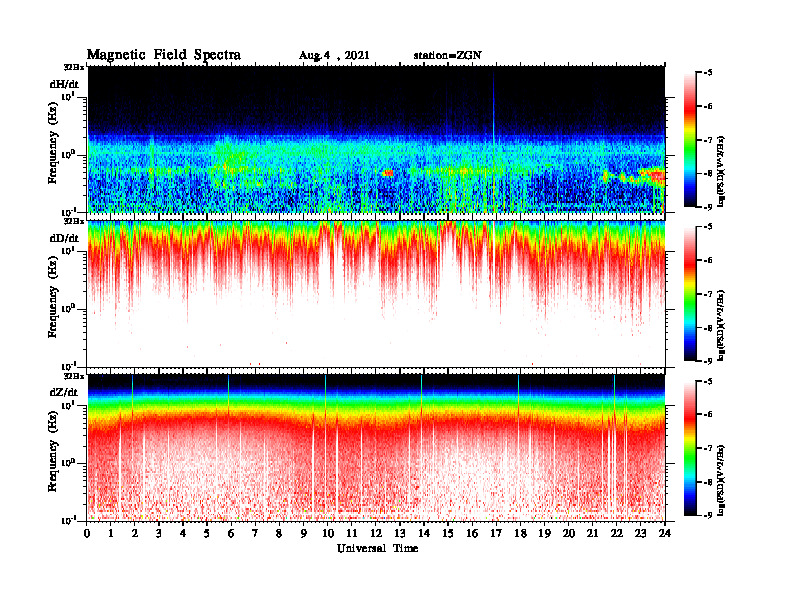792x612 pixels.
Task: Select the date text "Aug.4 , 2021"
Action: tap(334, 56)
